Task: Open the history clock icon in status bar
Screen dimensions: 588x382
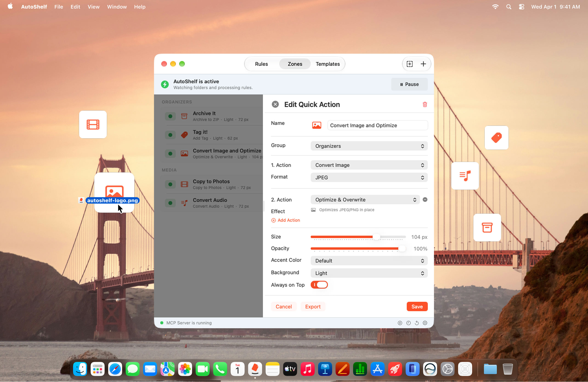Action: [x=408, y=323]
